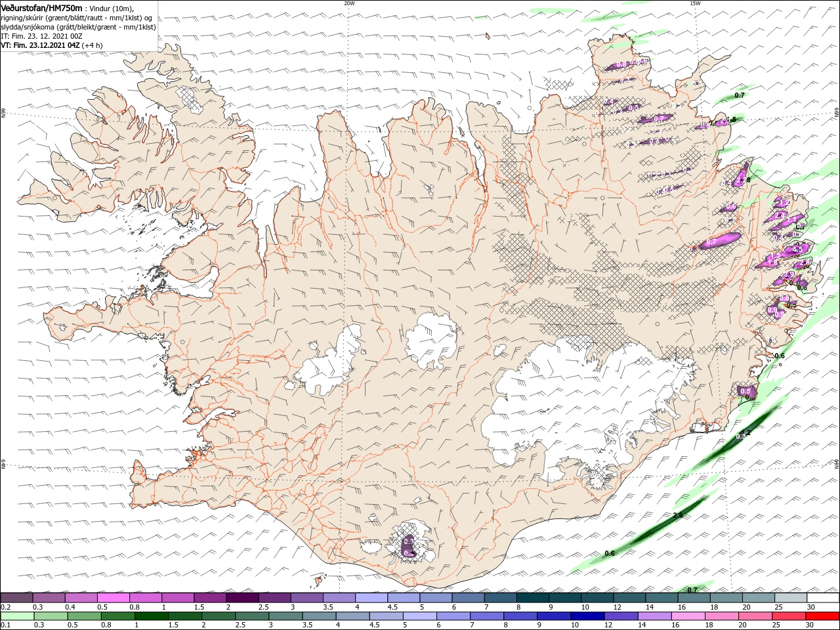This screenshot has width=840, height=630.
Task: Click the 2.6 rainfall value off southeast coast
Action: coord(679,515)
